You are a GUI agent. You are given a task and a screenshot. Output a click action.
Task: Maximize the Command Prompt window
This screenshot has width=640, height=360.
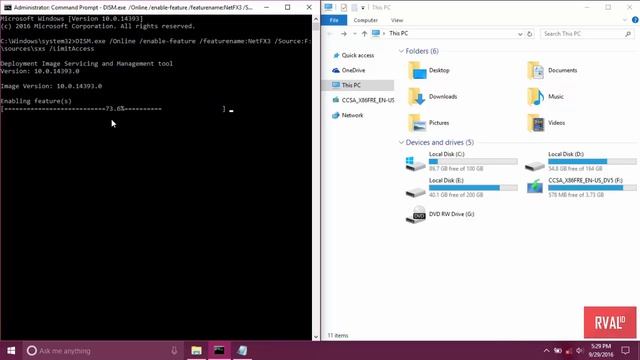coord(287,7)
